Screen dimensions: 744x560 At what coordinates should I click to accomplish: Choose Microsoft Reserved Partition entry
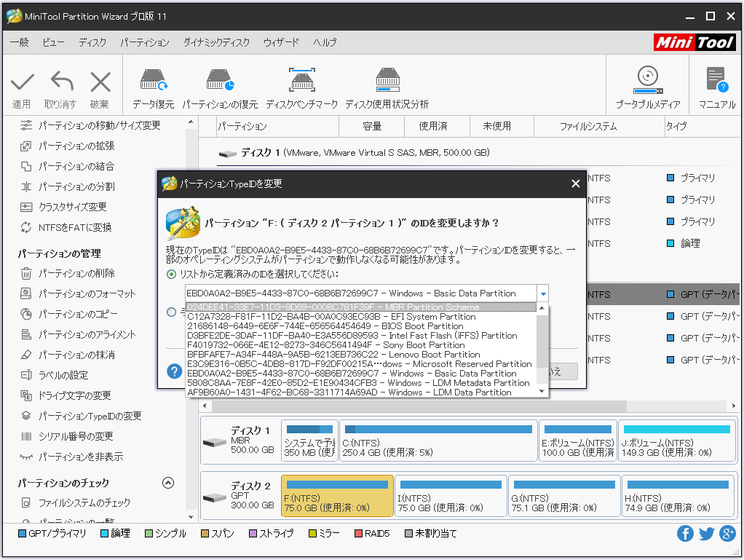359,364
